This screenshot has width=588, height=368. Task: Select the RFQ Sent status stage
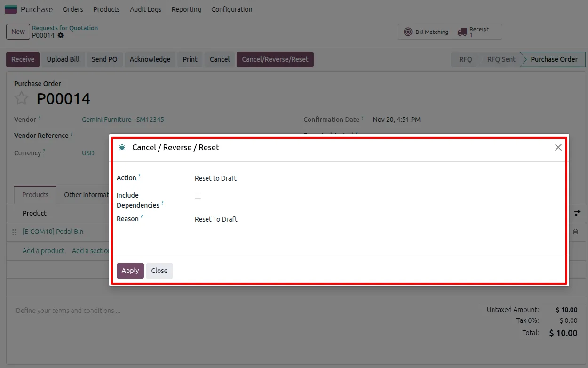(x=501, y=59)
